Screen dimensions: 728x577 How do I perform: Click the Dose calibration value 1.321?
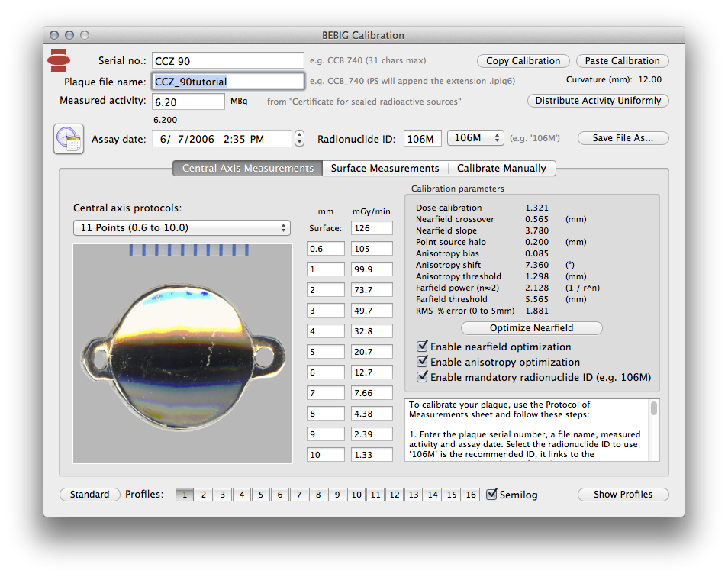[x=536, y=208]
